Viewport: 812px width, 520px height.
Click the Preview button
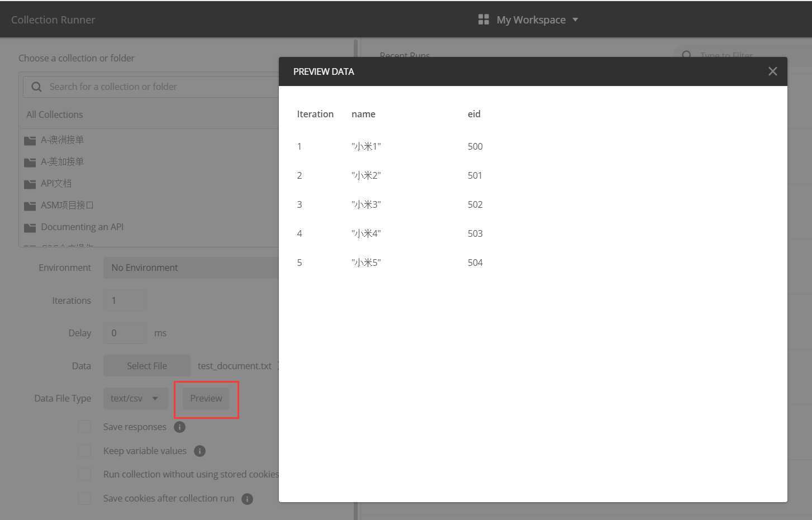tap(206, 398)
